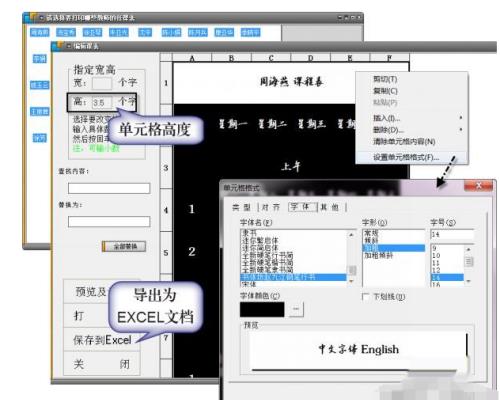Switch to the 对齐 tab in format dialog
The height and width of the screenshot is (400, 500).
click(271, 207)
